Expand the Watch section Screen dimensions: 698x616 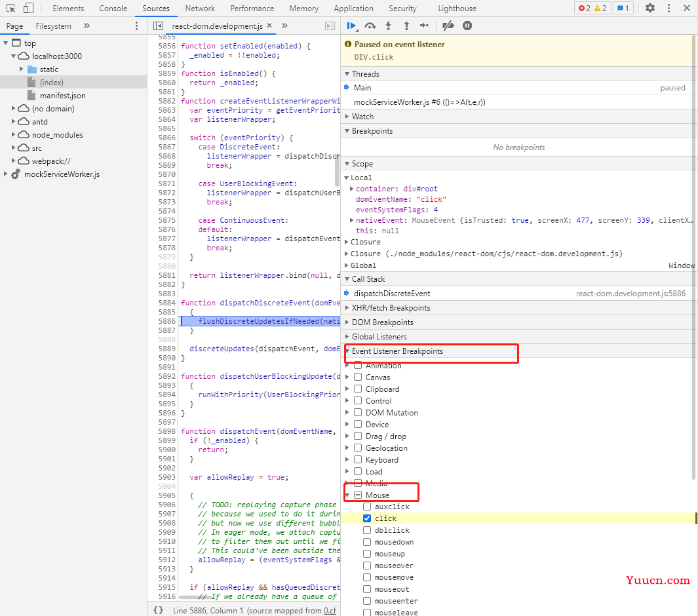tap(347, 117)
